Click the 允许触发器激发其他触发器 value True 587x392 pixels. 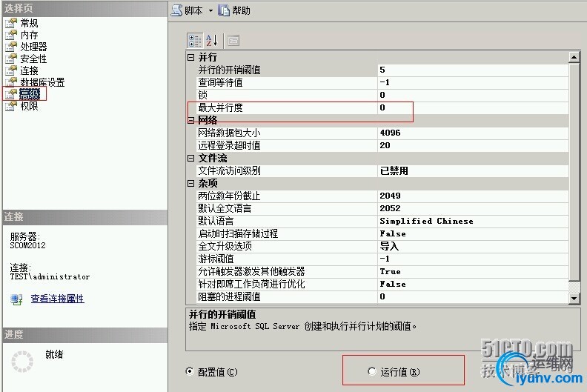(x=473, y=271)
